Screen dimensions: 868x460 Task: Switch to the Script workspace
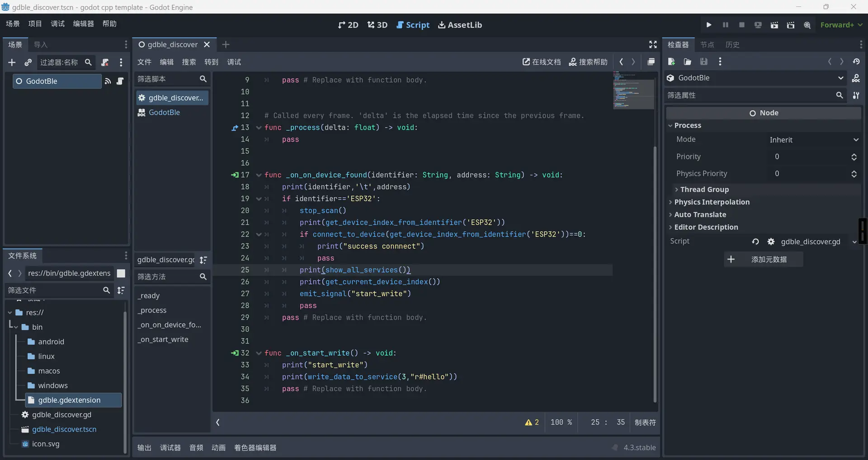pos(413,25)
